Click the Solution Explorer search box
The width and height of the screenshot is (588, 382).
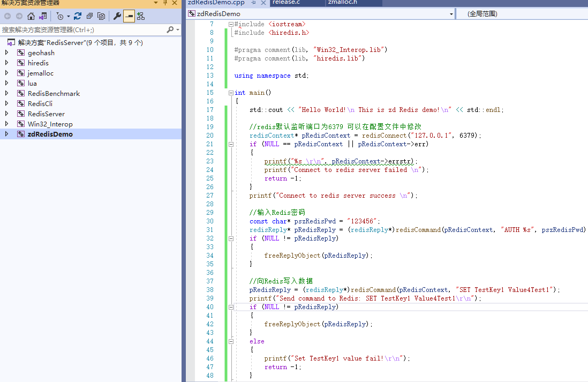point(82,29)
